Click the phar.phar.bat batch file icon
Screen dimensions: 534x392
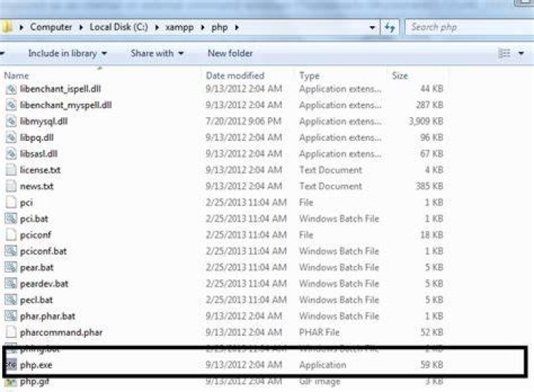pos(10,316)
